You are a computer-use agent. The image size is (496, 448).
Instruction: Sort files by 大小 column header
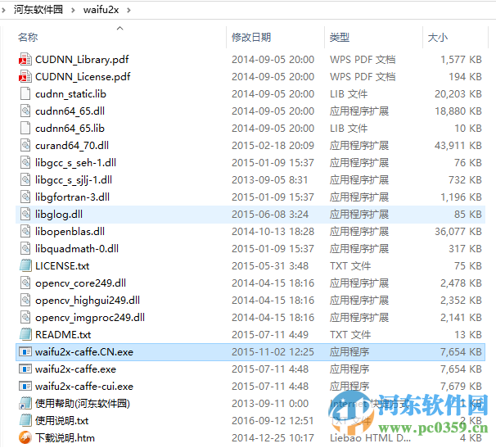(438, 38)
